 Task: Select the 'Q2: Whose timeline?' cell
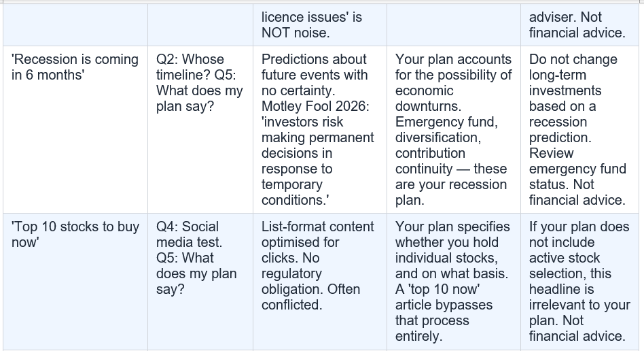(x=200, y=130)
